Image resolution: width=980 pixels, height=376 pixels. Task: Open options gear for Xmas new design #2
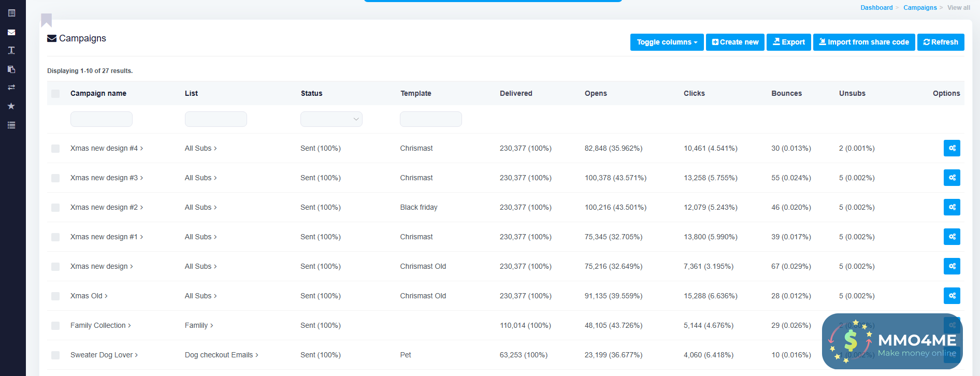coord(952,207)
